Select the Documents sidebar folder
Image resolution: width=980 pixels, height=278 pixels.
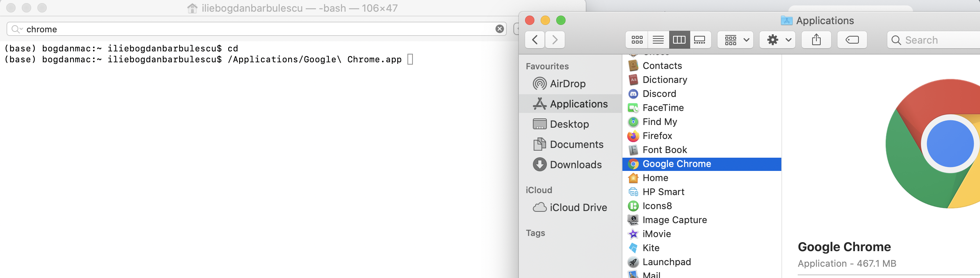[x=576, y=144]
